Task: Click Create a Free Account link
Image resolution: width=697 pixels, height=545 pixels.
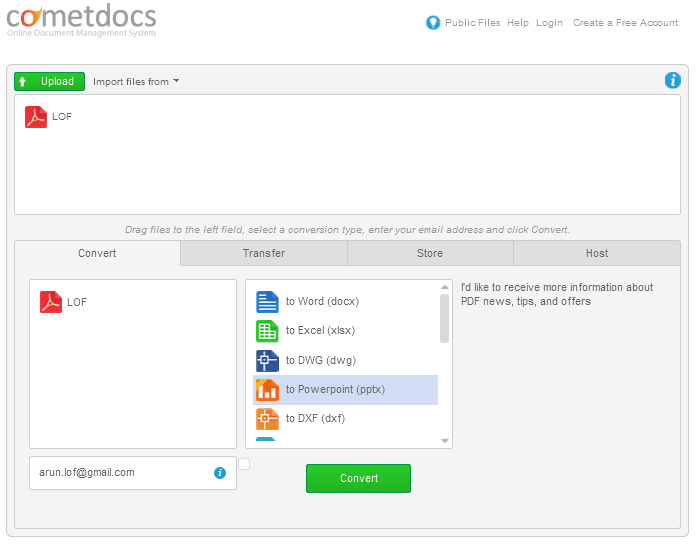Action: click(625, 22)
